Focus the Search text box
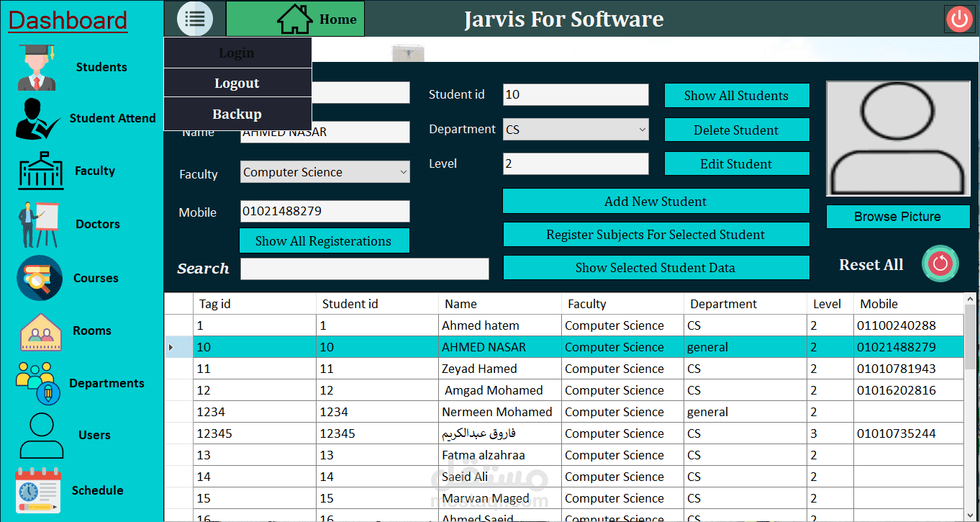The image size is (980, 522). point(365,269)
